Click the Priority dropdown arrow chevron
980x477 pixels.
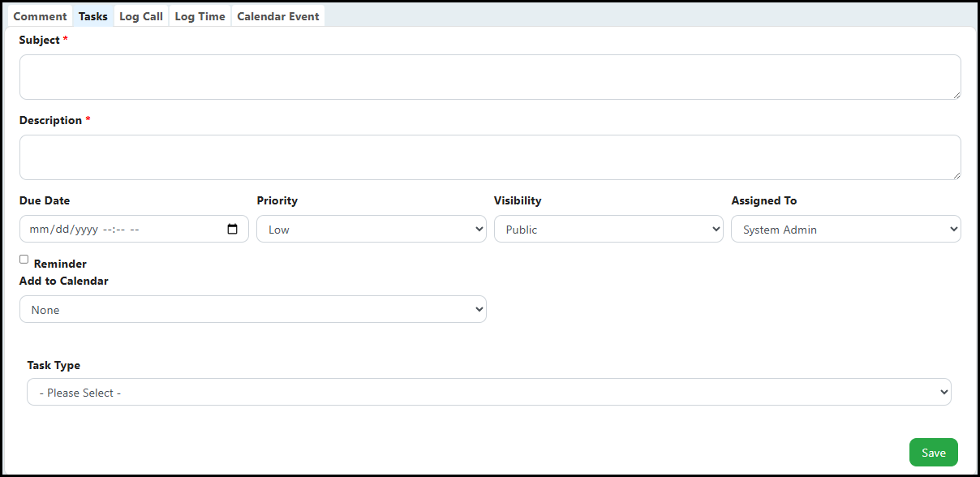pyautogui.click(x=478, y=230)
